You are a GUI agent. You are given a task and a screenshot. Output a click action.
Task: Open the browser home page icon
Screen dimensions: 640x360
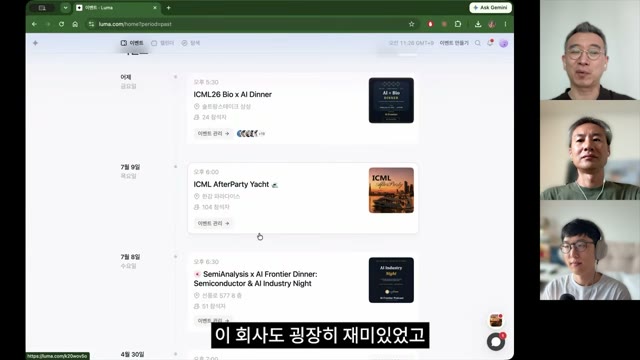(75, 24)
